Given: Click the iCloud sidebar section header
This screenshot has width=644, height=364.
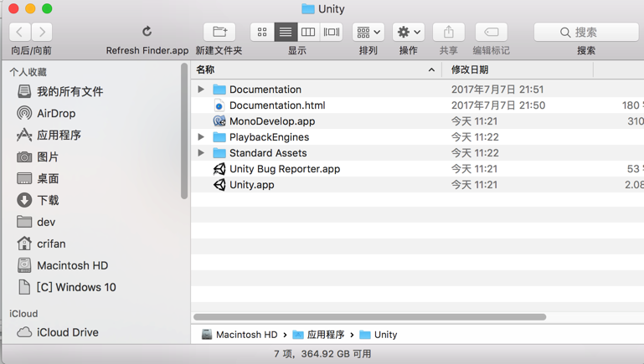Looking at the screenshot, I should click(23, 314).
